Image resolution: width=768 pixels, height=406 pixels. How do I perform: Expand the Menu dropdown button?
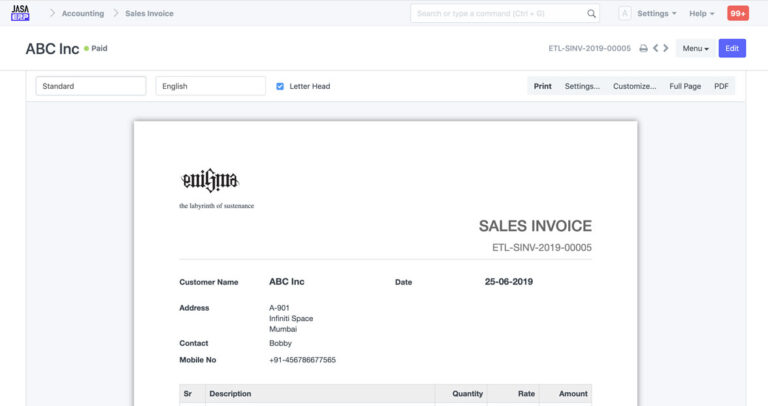click(x=695, y=48)
